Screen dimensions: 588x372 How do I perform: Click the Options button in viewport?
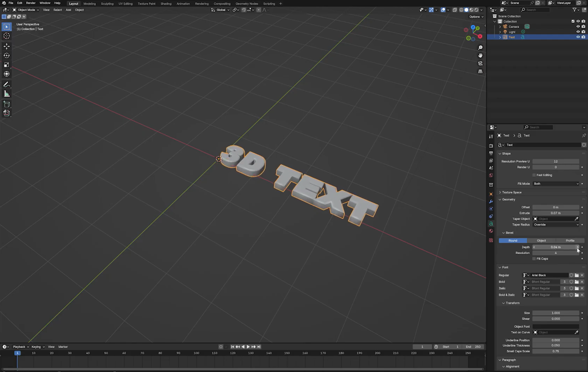point(476,17)
